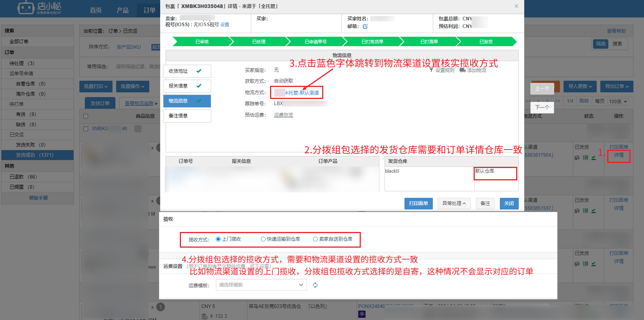The image size is (644, 320).
Task: Click green check icon in second 已发货 row
Action: click(x=594, y=211)
